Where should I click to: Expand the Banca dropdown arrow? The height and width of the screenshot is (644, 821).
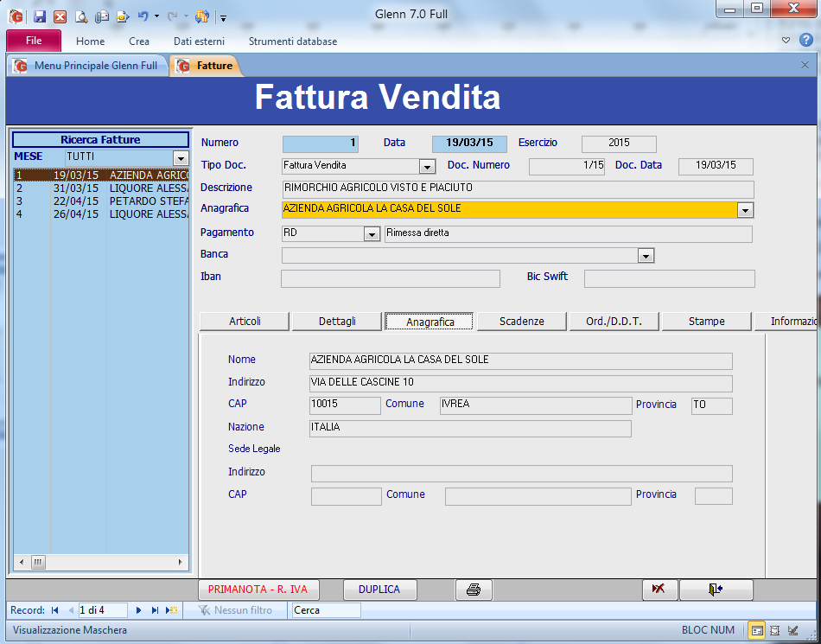coord(646,256)
